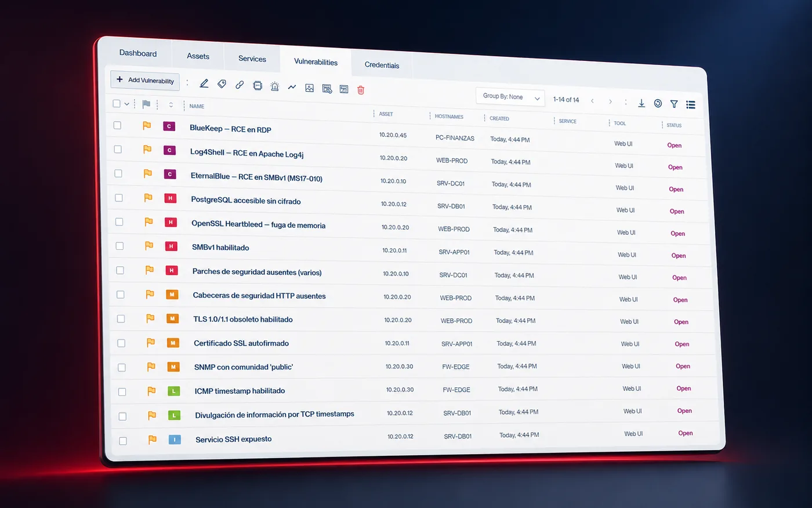Tick the checkbox for BlueKeep row
The height and width of the screenshot is (508, 812).
(117, 125)
